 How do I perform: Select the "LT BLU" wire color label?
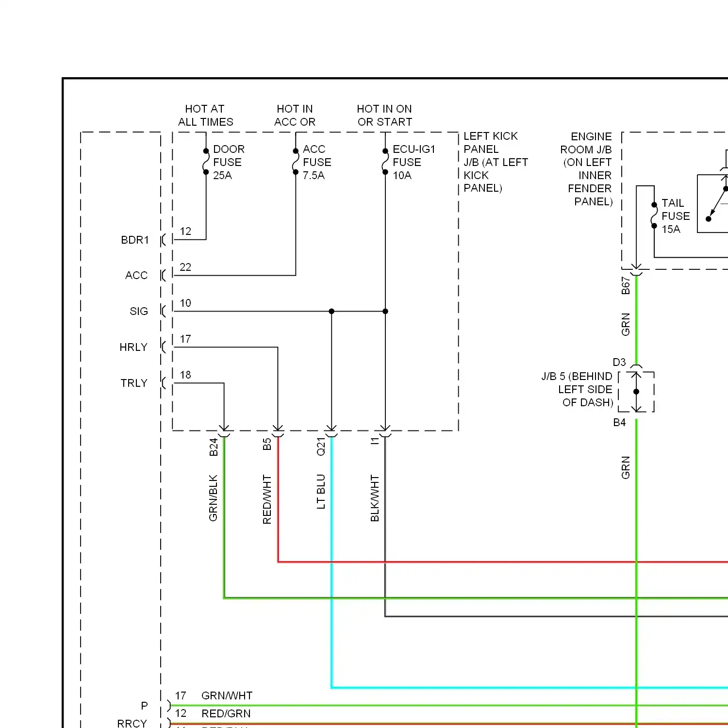(321, 492)
